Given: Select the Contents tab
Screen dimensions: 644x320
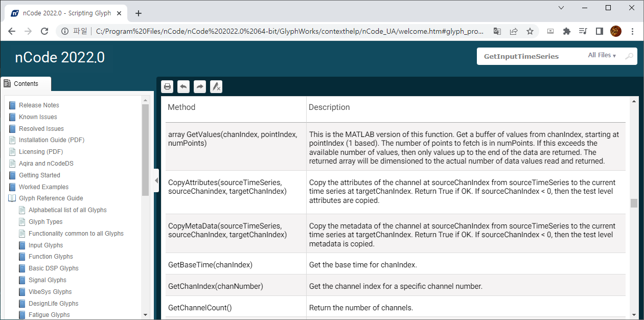Looking at the screenshot, I should [26, 84].
